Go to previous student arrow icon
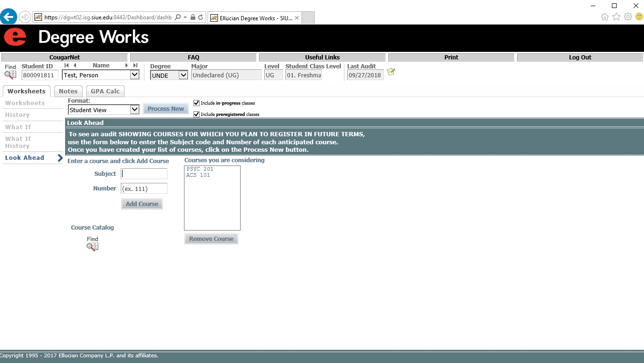The height and width of the screenshot is (363, 644). (75, 66)
